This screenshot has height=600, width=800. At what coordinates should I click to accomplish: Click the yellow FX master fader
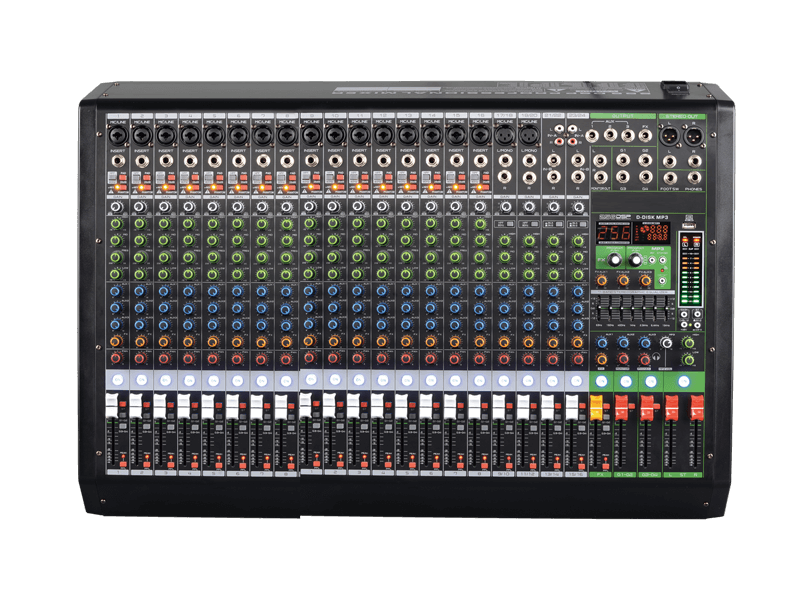[x=596, y=406]
